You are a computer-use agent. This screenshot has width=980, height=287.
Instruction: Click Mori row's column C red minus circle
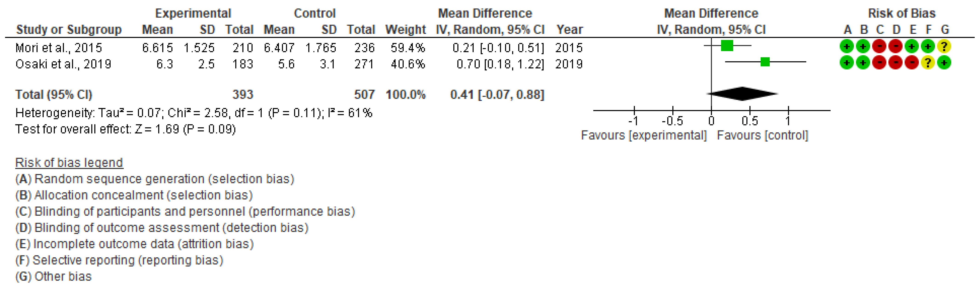tap(879, 46)
